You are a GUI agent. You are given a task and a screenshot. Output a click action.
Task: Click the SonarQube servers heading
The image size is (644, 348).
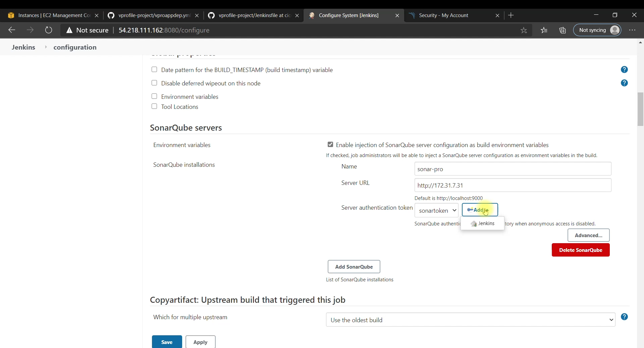(x=186, y=128)
